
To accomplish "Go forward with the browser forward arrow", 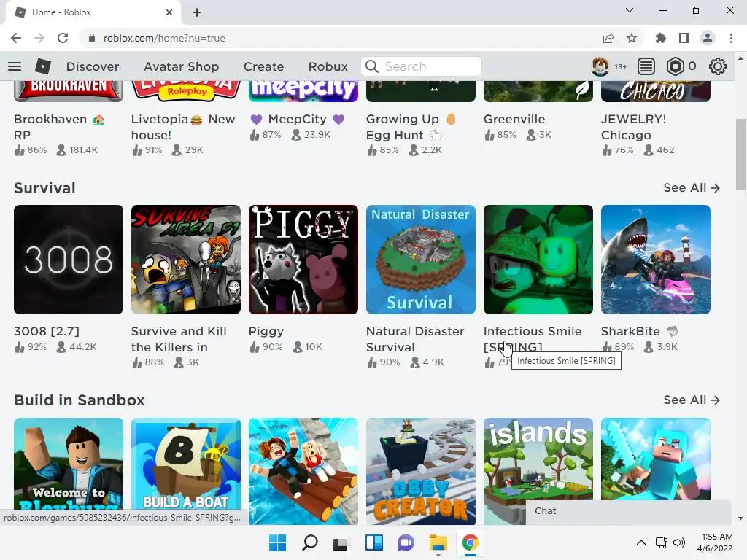I will click(39, 38).
